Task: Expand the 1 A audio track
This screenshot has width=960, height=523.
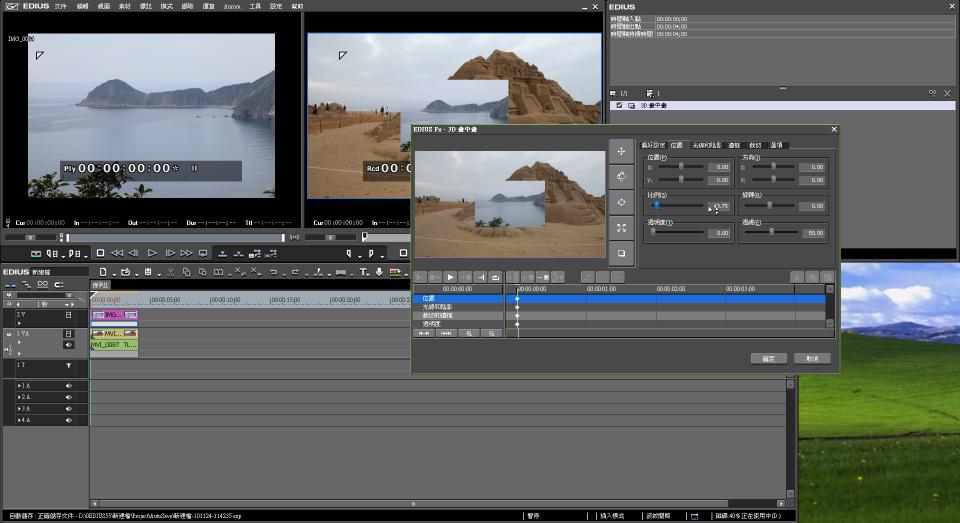Action: click(18, 385)
